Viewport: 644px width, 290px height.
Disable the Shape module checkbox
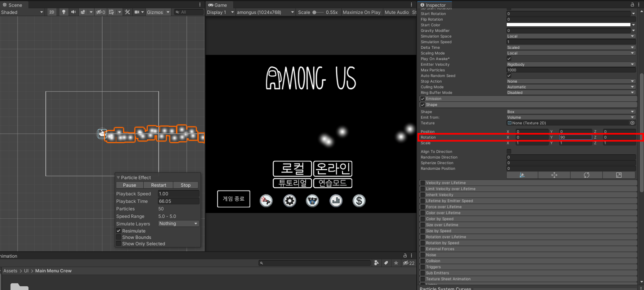(x=423, y=105)
